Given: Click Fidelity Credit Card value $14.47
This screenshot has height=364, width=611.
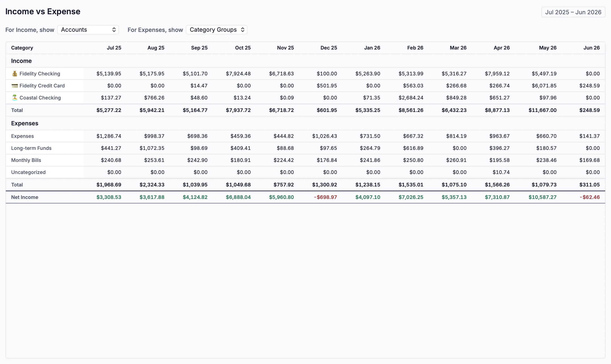Looking at the screenshot, I should tap(199, 86).
